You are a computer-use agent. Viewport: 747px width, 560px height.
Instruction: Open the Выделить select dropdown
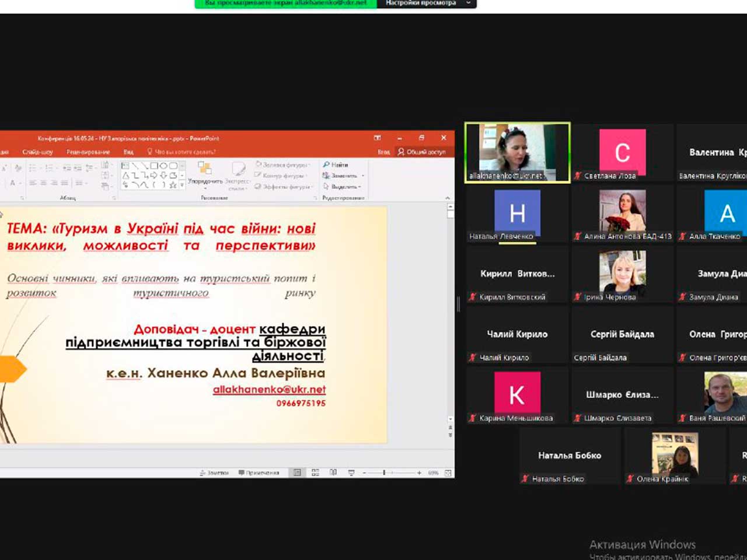tap(343, 187)
